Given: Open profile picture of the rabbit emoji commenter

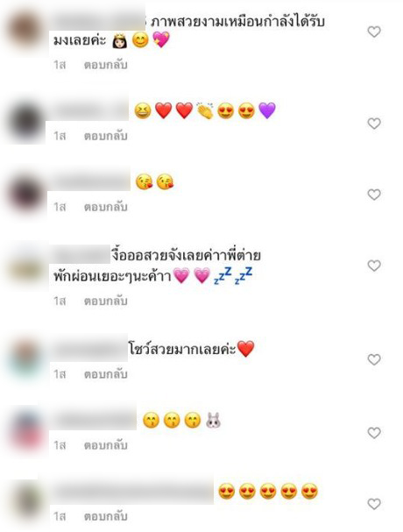Looking at the screenshot, I should pyautogui.click(x=26, y=430).
